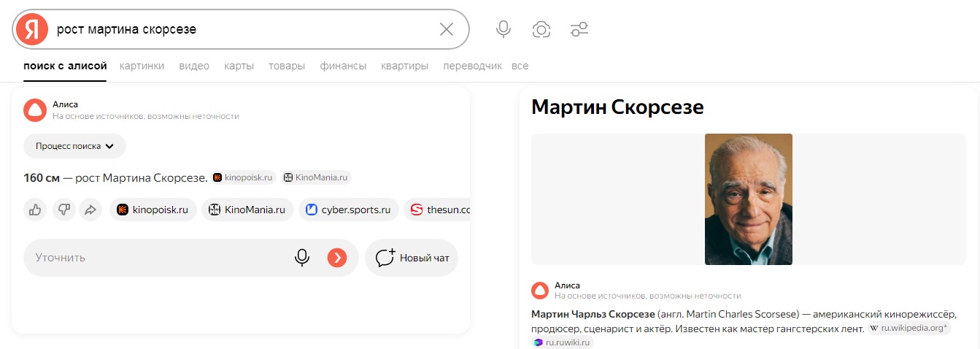
Task: Click the '160 см' answer text
Action: [42, 177]
